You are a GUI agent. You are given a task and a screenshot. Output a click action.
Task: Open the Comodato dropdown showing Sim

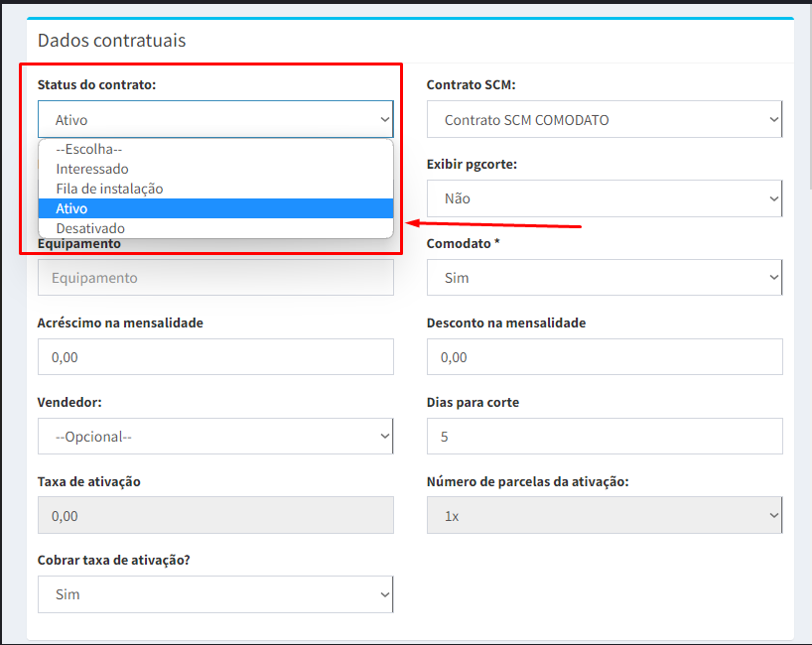click(x=604, y=278)
